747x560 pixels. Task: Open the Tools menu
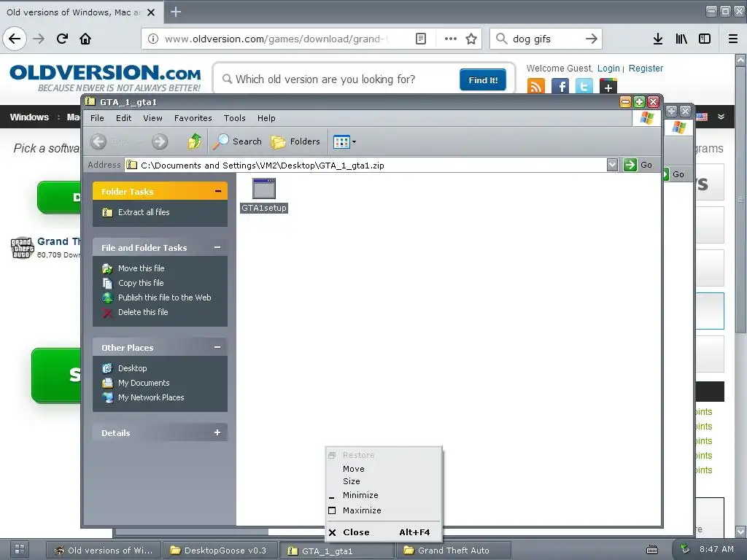tap(234, 118)
